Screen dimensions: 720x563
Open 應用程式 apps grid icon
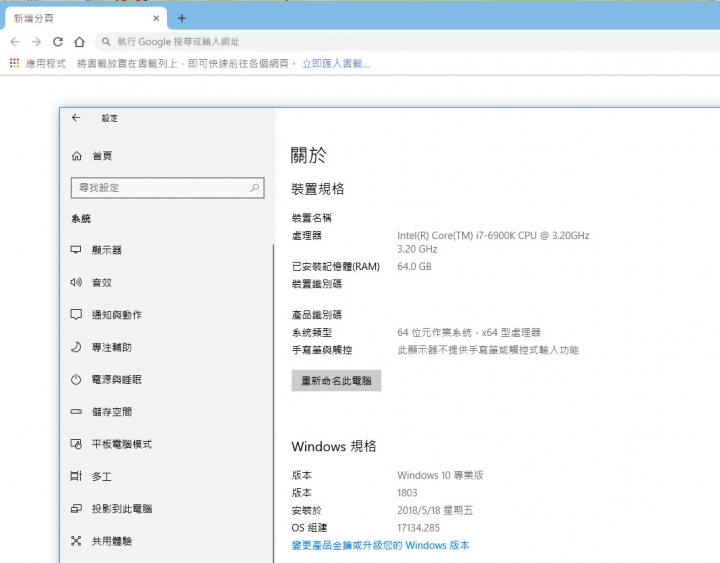(x=15, y=63)
